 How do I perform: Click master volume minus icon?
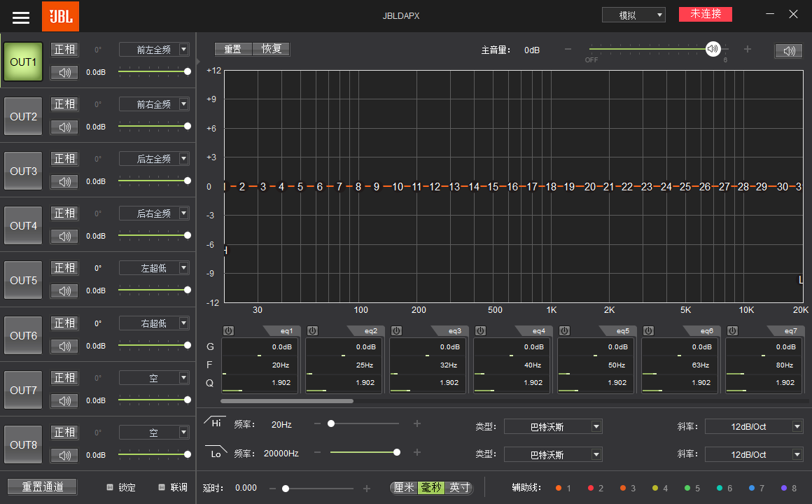pos(568,49)
